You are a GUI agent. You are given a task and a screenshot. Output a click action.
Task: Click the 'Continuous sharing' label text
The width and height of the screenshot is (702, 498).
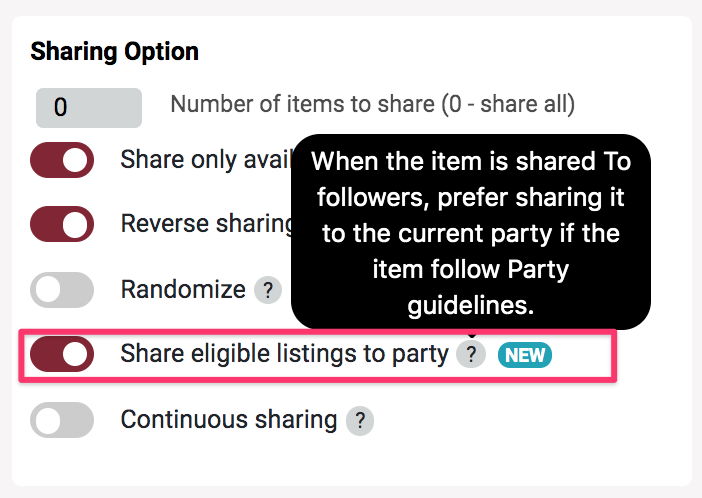228,420
